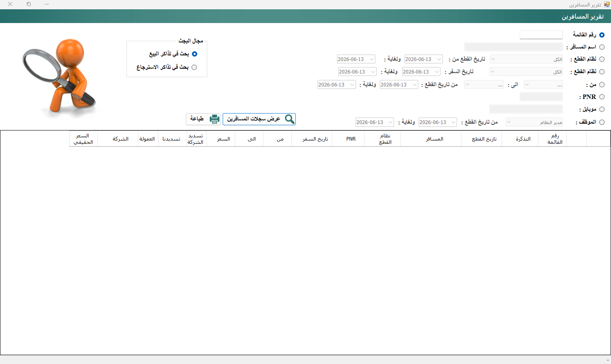Focus the اسم المسافر input field

[x=514, y=47]
